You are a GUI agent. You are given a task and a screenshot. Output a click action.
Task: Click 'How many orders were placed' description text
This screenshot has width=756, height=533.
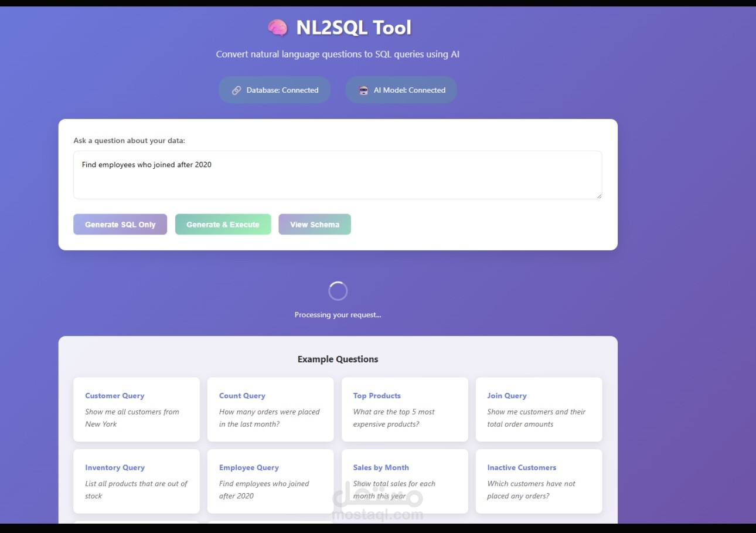(x=270, y=418)
